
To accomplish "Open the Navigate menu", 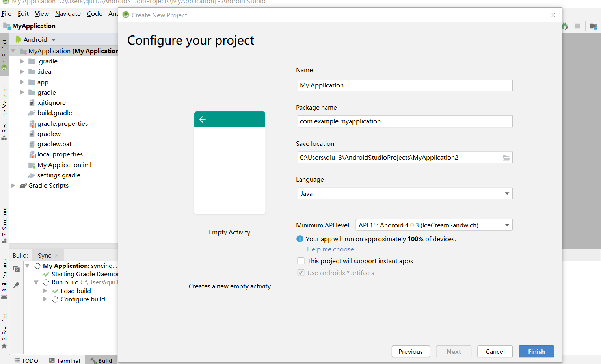I will pos(68,14).
